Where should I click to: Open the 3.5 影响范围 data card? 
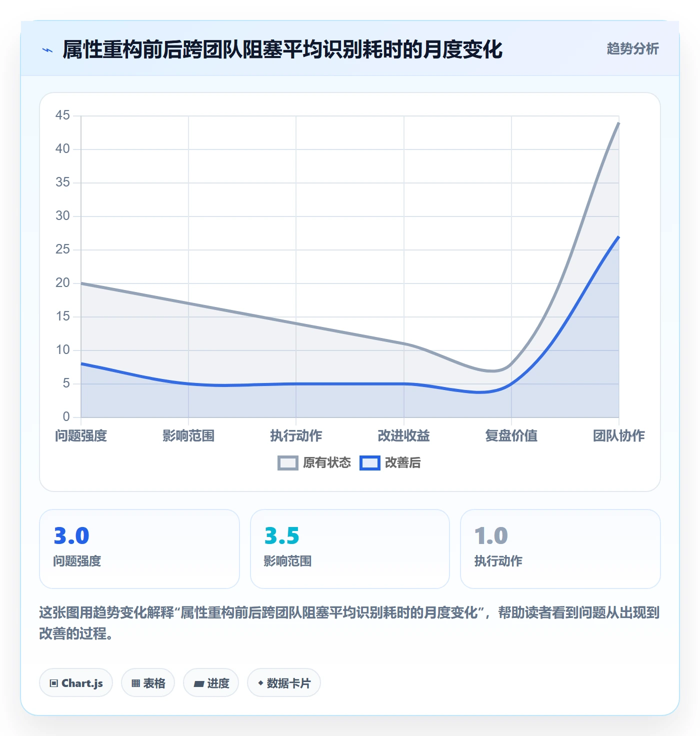(350, 549)
